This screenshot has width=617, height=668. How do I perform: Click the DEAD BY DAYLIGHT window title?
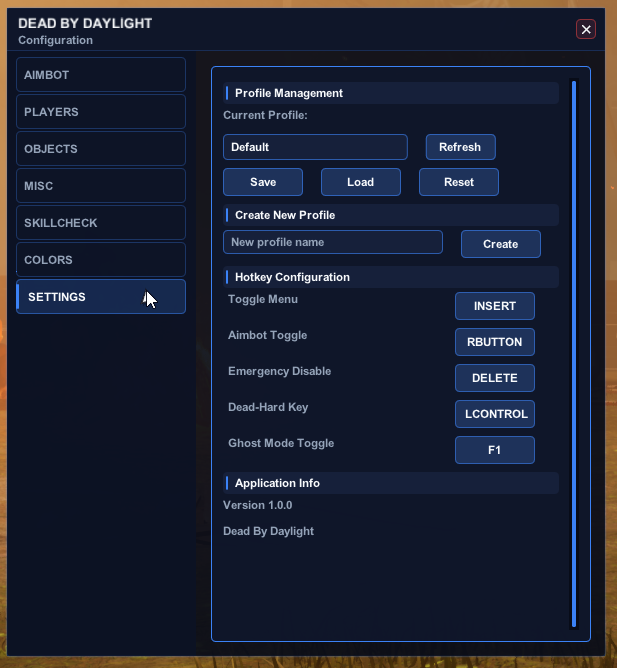[85, 23]
